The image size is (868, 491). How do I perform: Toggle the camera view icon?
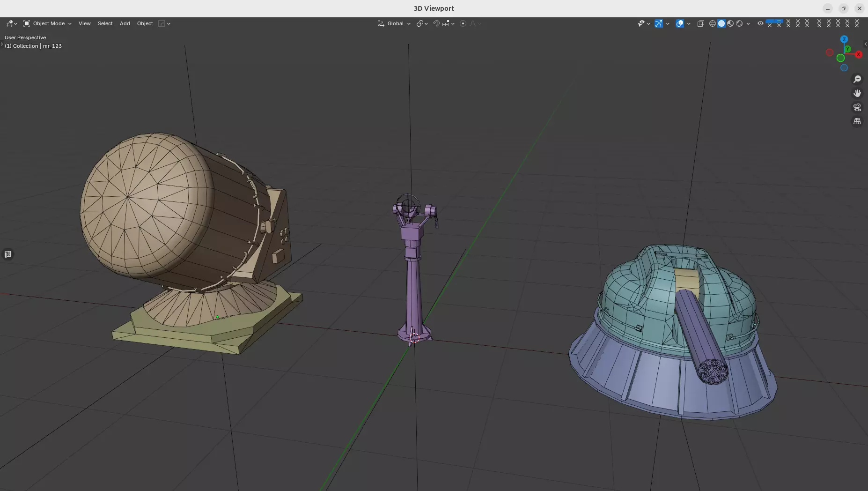(x=857, y=107)
